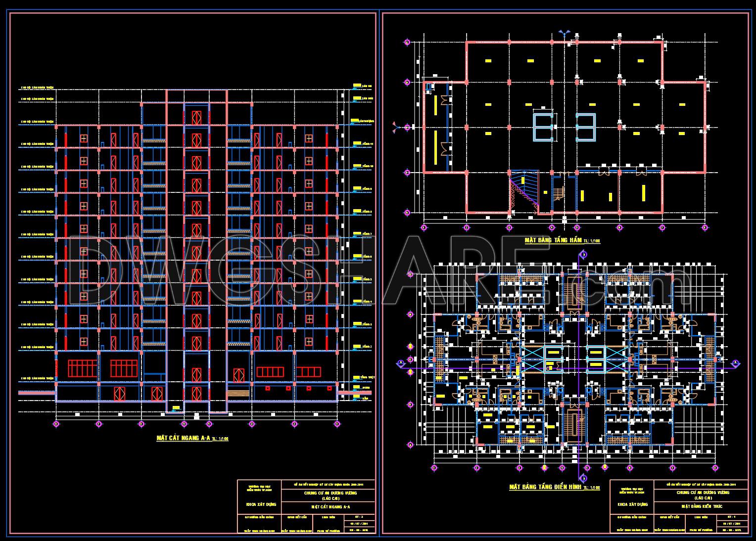Image resolution: width=756 pixels, height=541 pixels.
Task: Click the MẶT BẰNG KIẾN TRÚC title block cell
Action: tap(702, 507)
